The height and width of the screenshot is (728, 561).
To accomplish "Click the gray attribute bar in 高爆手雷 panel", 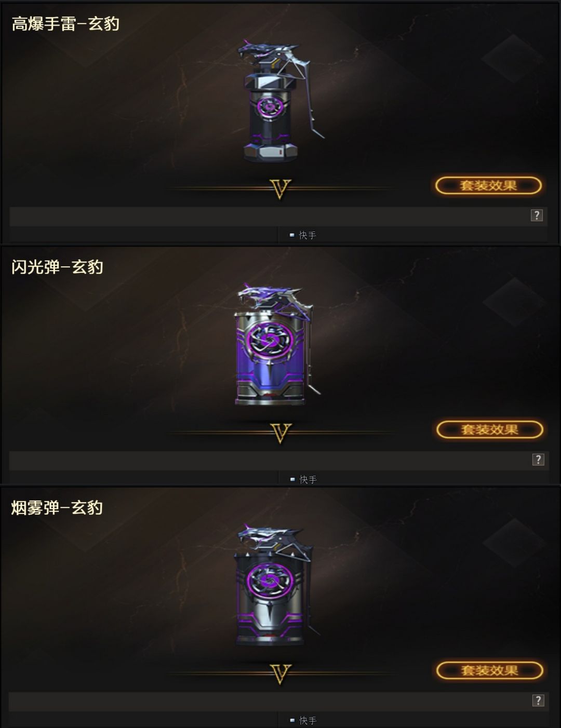I will (x=278, y=216).
